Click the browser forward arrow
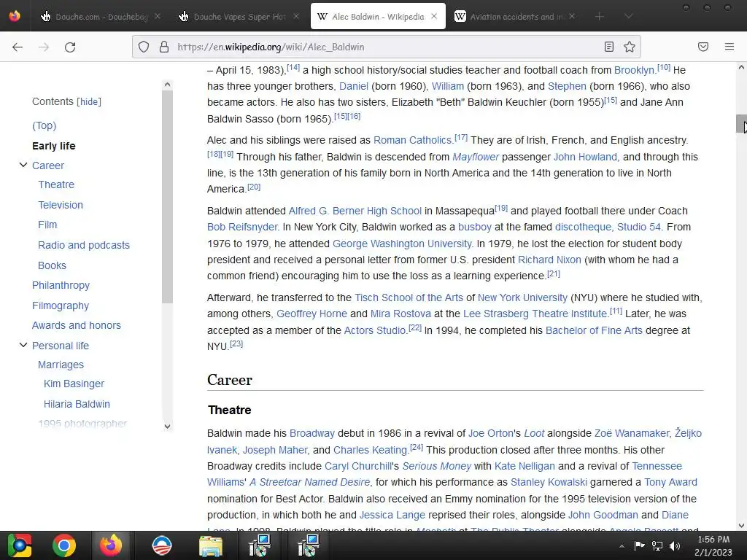The image size is (747, 560). 44,47
